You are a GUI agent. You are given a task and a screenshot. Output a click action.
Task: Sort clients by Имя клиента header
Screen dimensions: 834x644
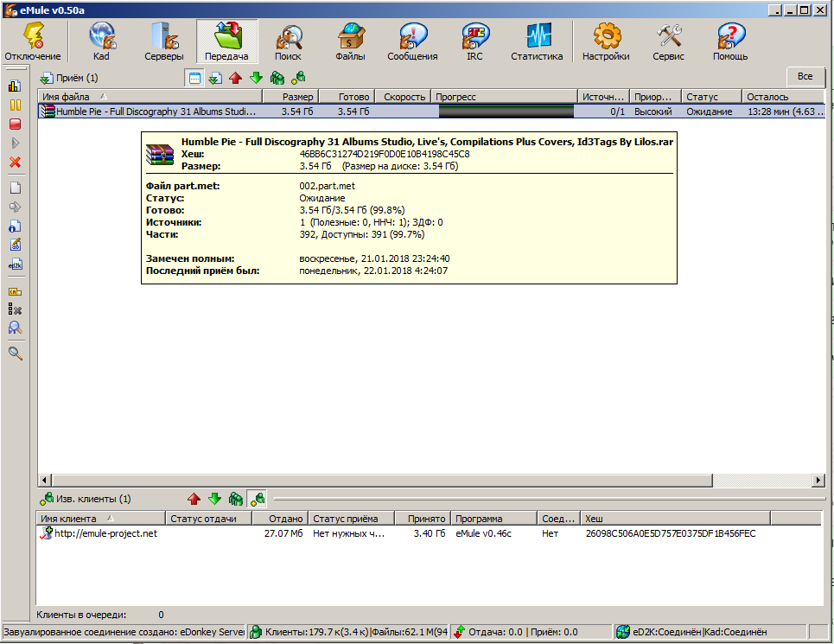100,519
